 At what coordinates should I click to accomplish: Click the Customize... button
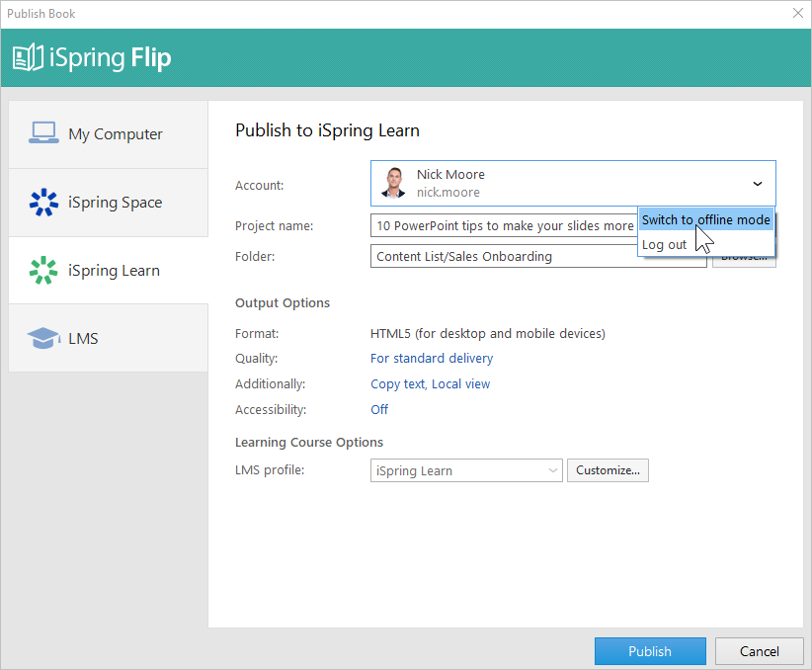pyautogui.click(x=608, y=470)
